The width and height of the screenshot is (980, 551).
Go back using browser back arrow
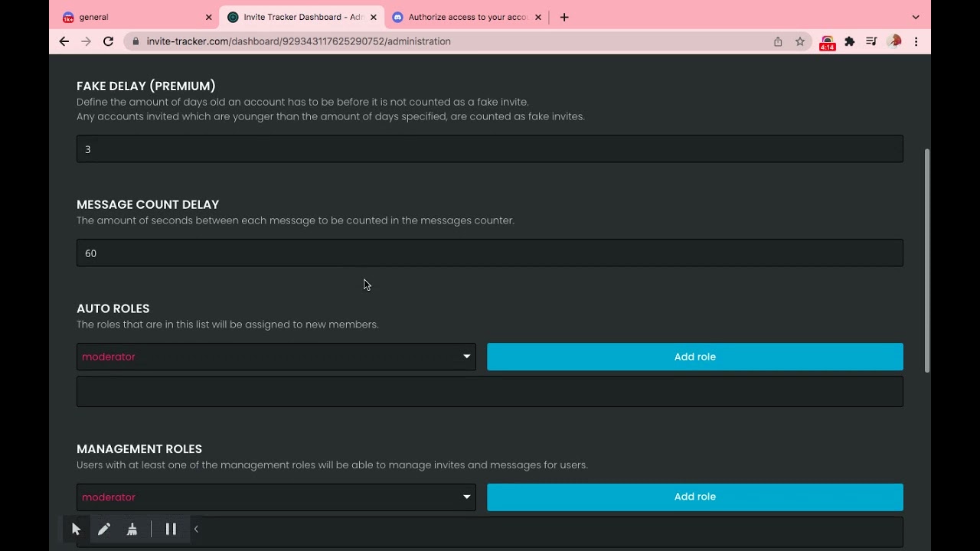point(64,41)
